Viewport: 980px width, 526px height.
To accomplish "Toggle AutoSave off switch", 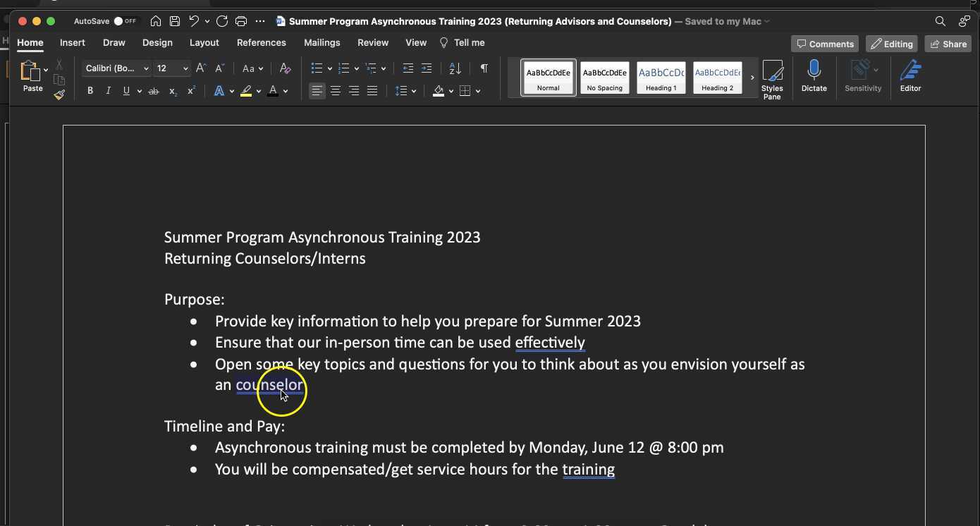I will (118, 21).
